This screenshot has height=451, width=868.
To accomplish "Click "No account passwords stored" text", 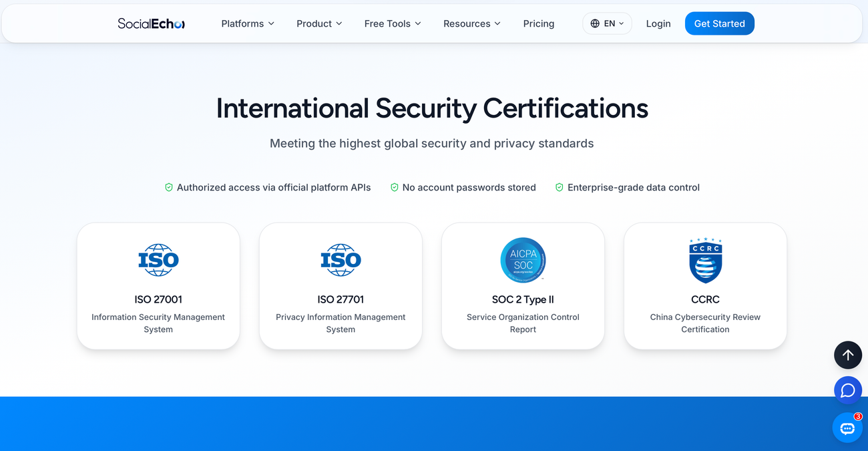I will pos(469,188).
